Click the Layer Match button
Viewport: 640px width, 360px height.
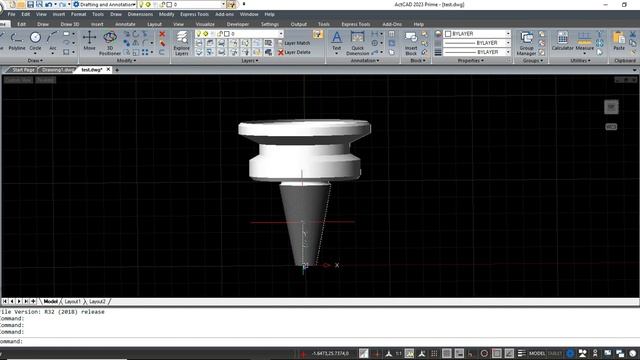(x=294, y=43)
